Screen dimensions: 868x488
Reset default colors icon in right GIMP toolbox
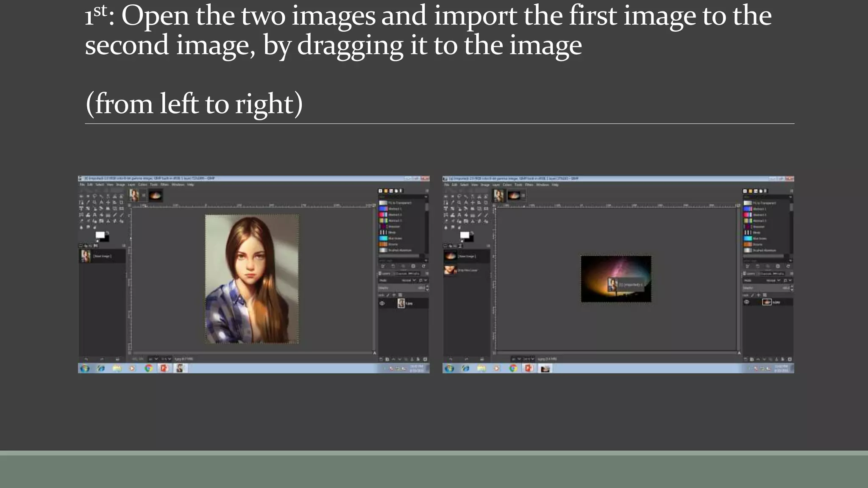point(462,241)
